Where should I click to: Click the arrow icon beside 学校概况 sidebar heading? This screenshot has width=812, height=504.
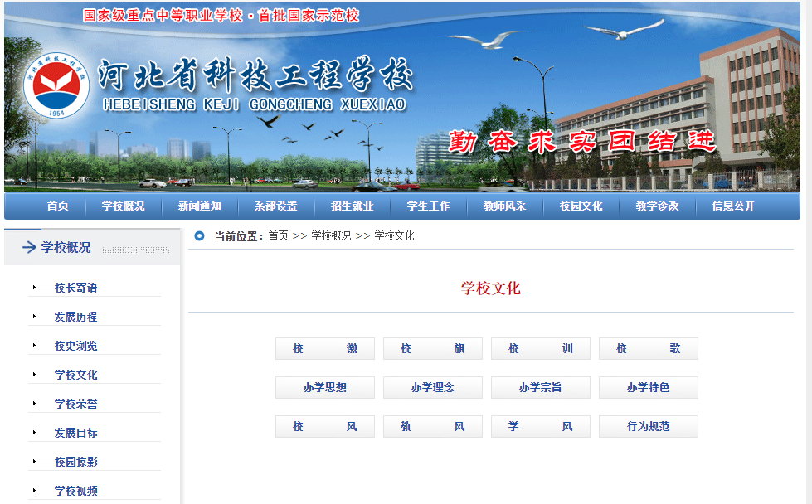pos(29,247)
